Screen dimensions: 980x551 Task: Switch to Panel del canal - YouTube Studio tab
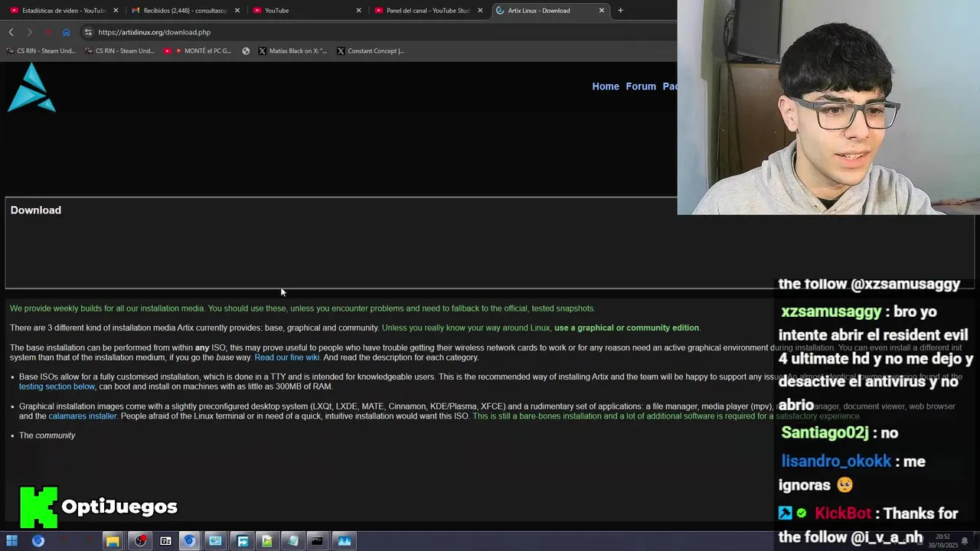pos(428,11)
